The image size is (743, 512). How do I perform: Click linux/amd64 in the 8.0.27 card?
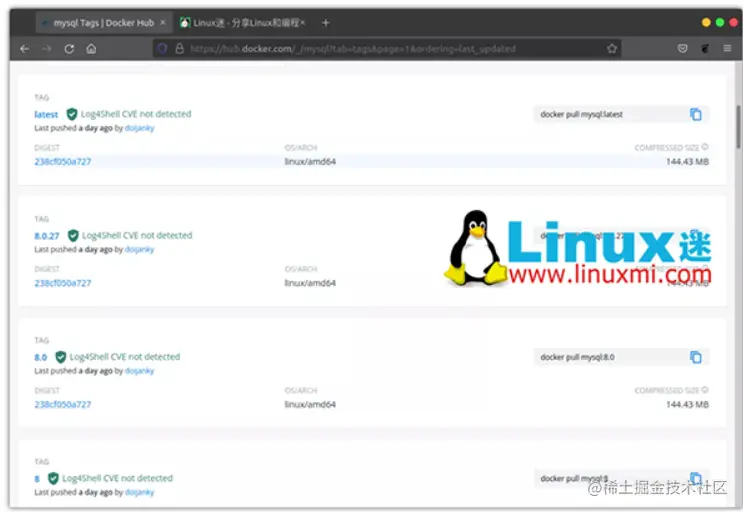pos(310,283)
